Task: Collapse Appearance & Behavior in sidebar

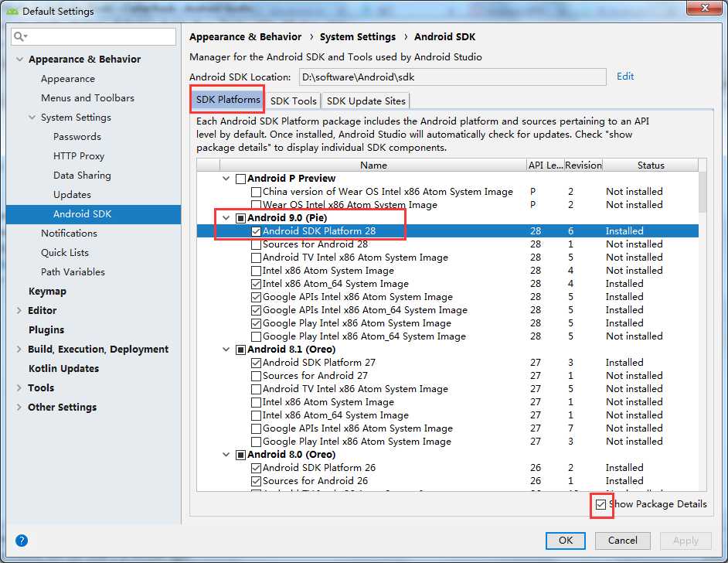Action: [19, 60]
